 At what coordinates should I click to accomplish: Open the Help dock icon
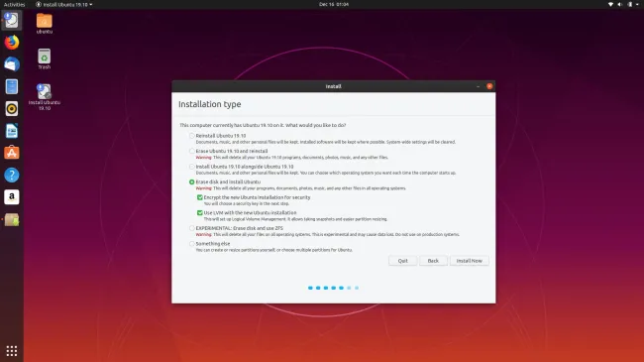click(x=12, y=175)
